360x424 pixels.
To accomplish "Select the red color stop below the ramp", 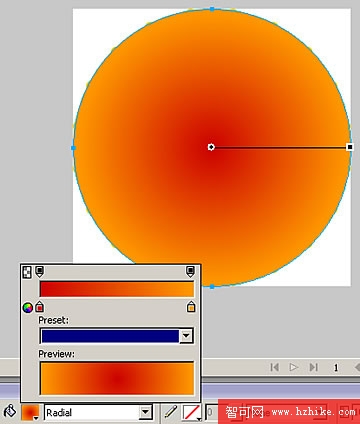I will pyautogui.click(x=39, y=307).
